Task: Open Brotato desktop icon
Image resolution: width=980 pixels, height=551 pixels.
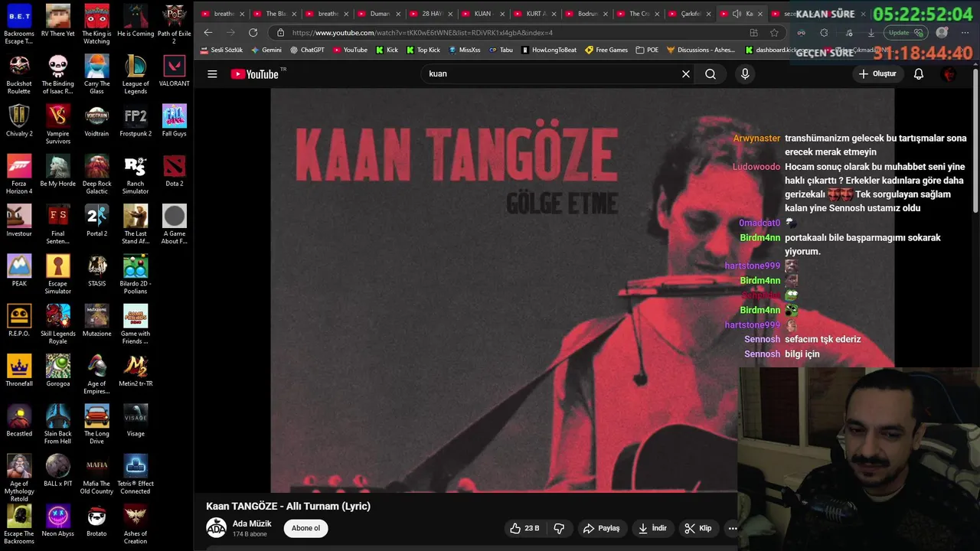Action: [x=96, y=520]
